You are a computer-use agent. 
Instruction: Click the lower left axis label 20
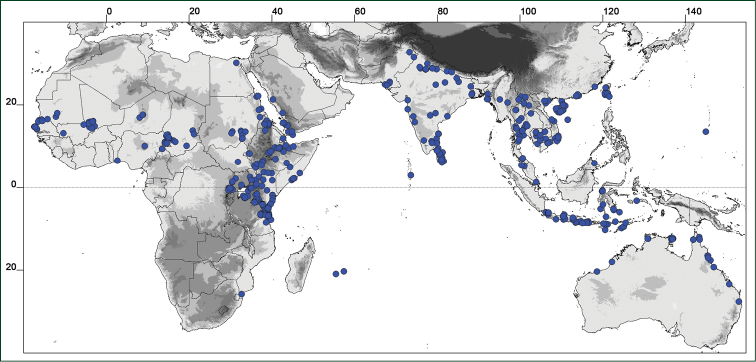click(x=11, y=268)
